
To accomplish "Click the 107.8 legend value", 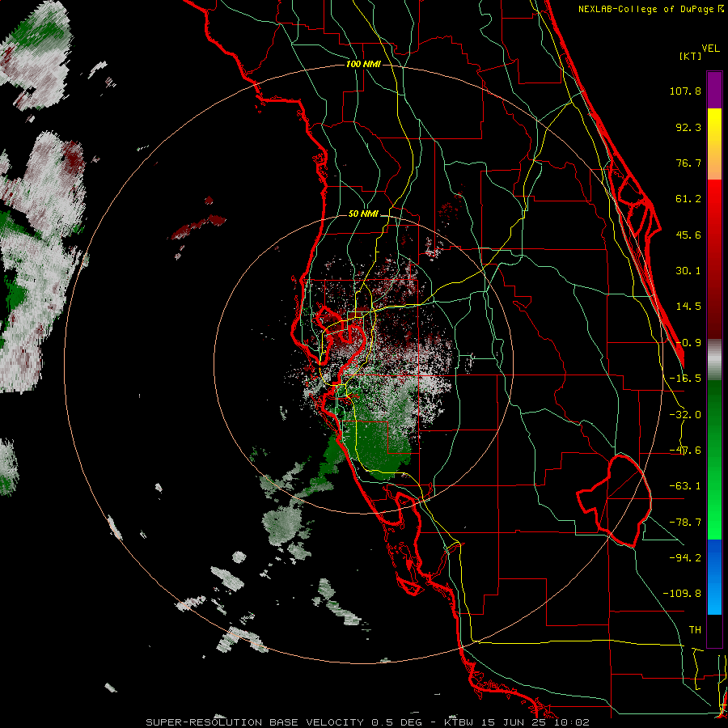I will pyautogui.click(x=685, y=91).
